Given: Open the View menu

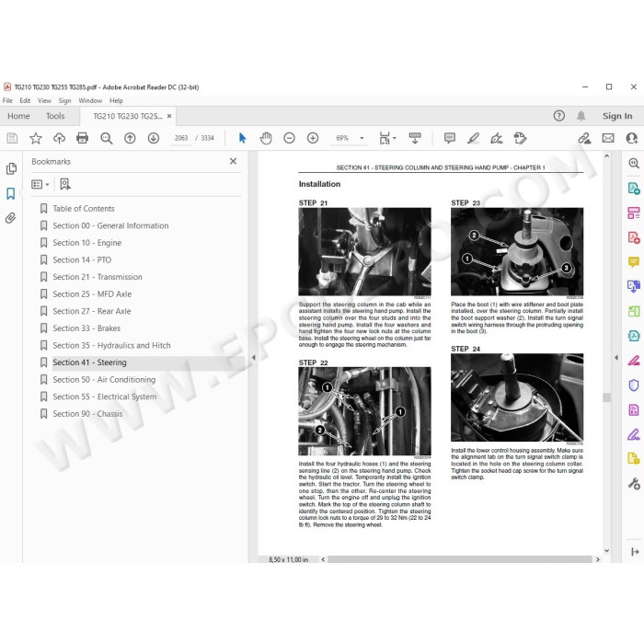Looking at the screenshot, I should point(44,100).
